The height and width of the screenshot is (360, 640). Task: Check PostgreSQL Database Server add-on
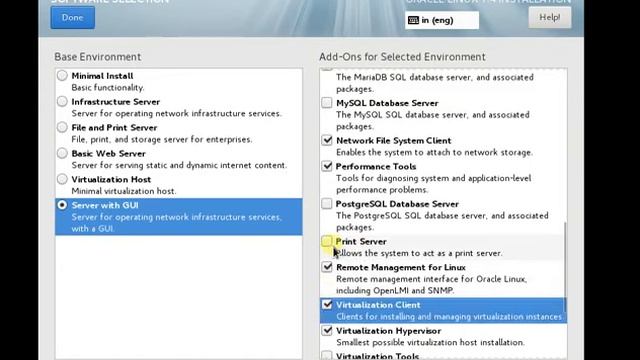coord(327,203)
